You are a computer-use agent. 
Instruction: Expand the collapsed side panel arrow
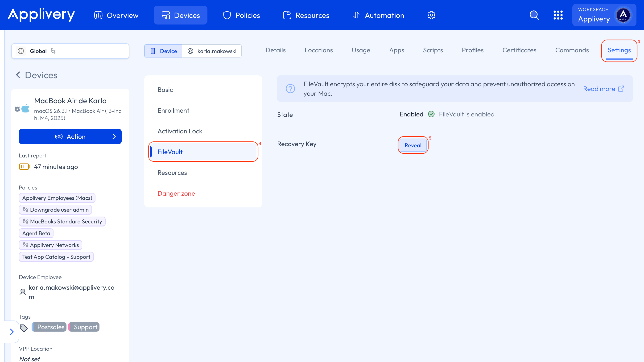[x=12, y=332]
